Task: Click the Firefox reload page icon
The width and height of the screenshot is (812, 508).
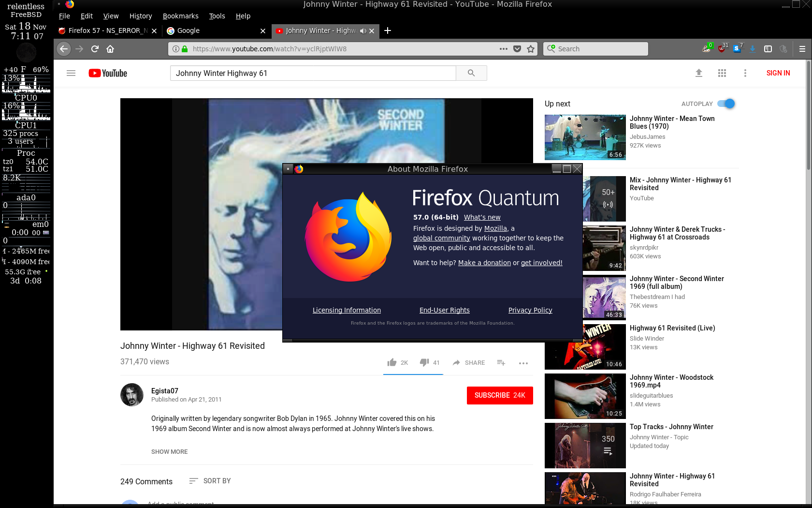Action: click(95, 49)
